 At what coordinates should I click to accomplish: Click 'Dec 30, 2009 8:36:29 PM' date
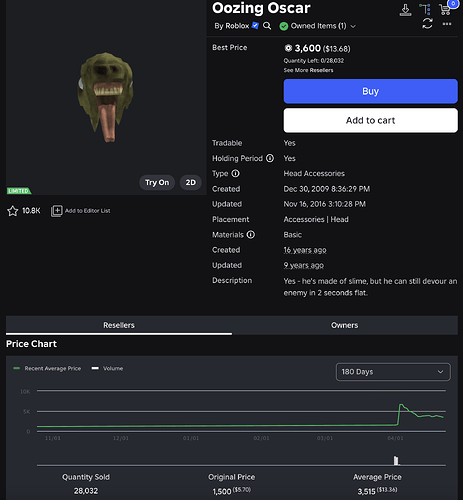pos(327,189)
